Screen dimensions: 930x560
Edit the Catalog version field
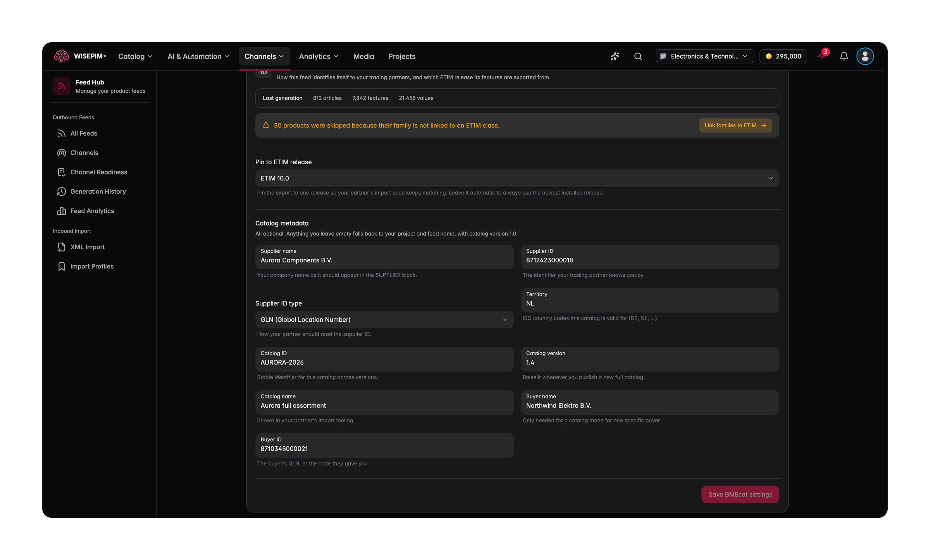tap(650, 359)
